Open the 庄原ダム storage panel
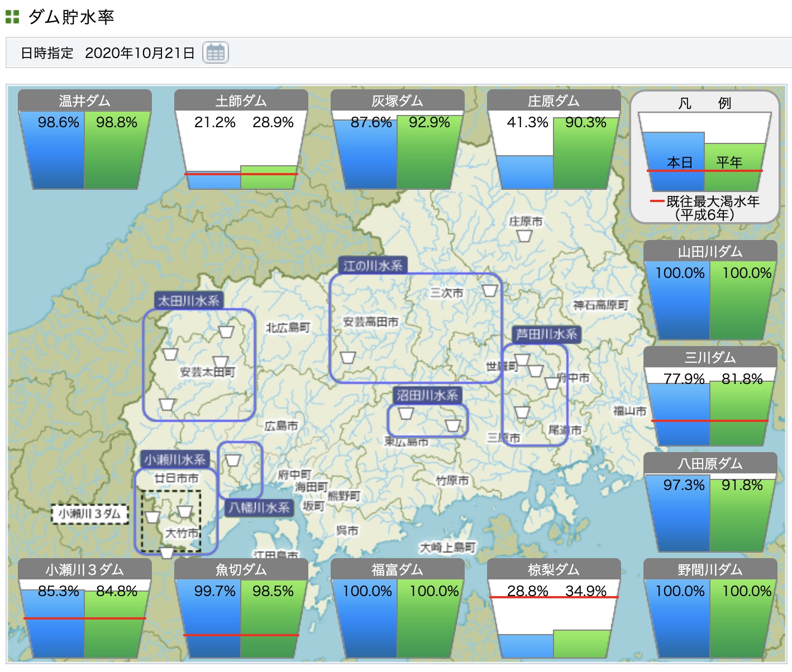The width and height of the screenshot is (792, 672). pyautogui.click(x=554, y=140)
